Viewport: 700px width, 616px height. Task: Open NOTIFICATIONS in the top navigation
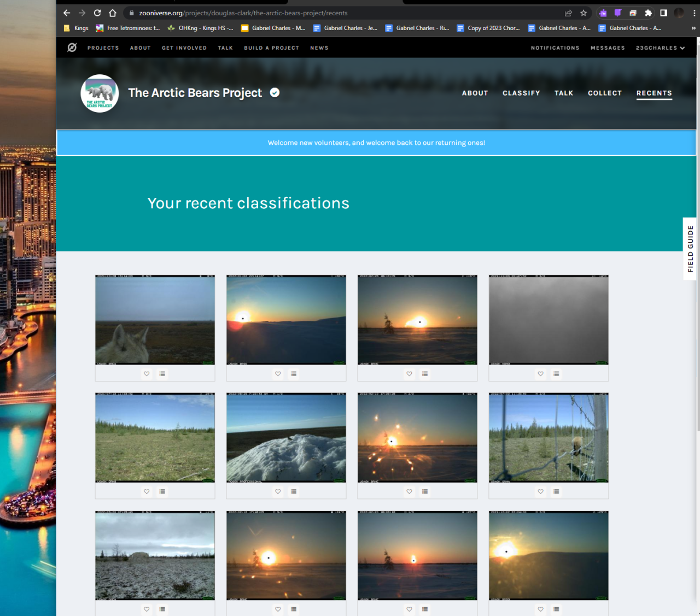[555, 48]
